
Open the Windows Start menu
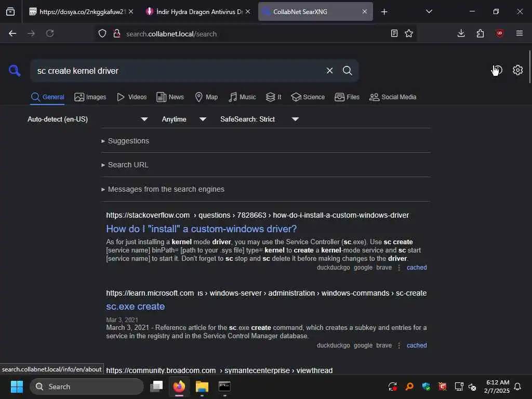17,387
